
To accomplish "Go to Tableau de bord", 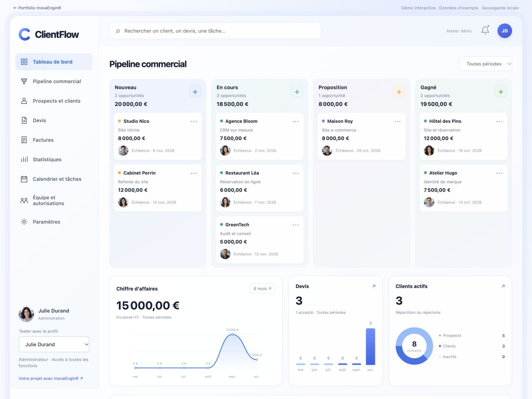I will coord(54,62).
